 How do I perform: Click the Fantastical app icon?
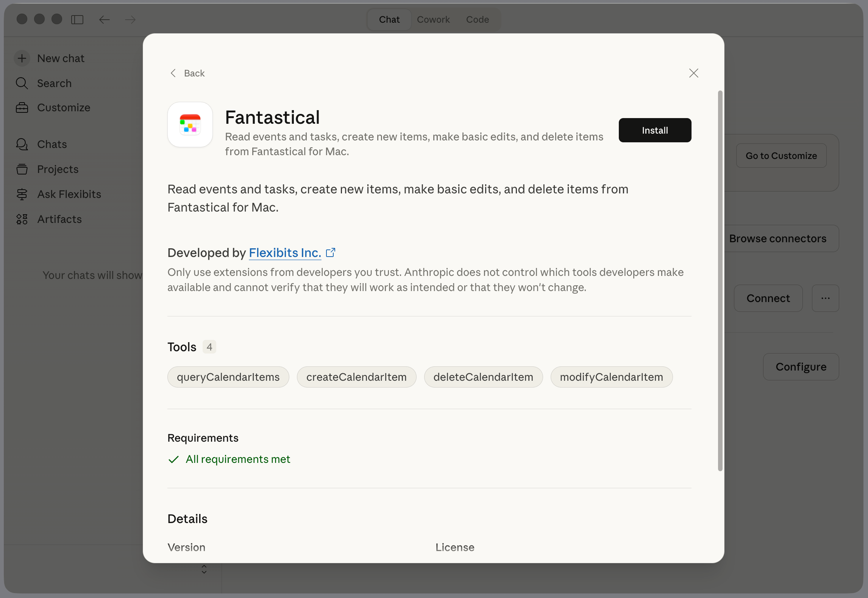(x=190, y=125)
